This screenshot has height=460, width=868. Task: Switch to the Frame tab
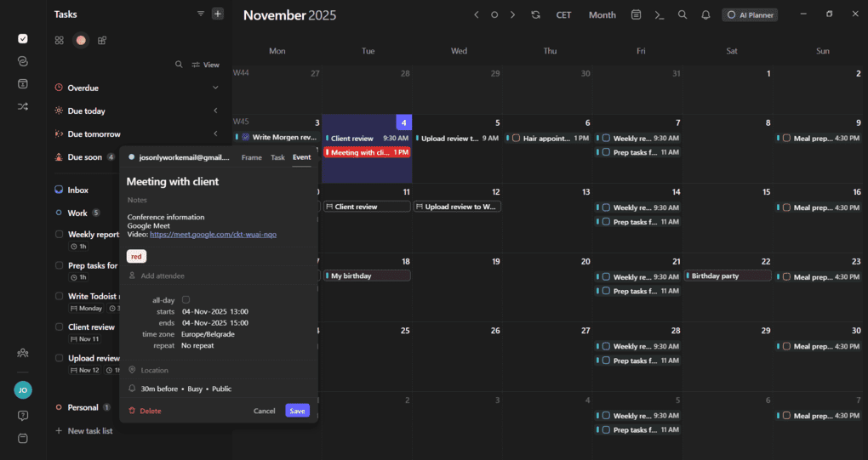[251, 157]
